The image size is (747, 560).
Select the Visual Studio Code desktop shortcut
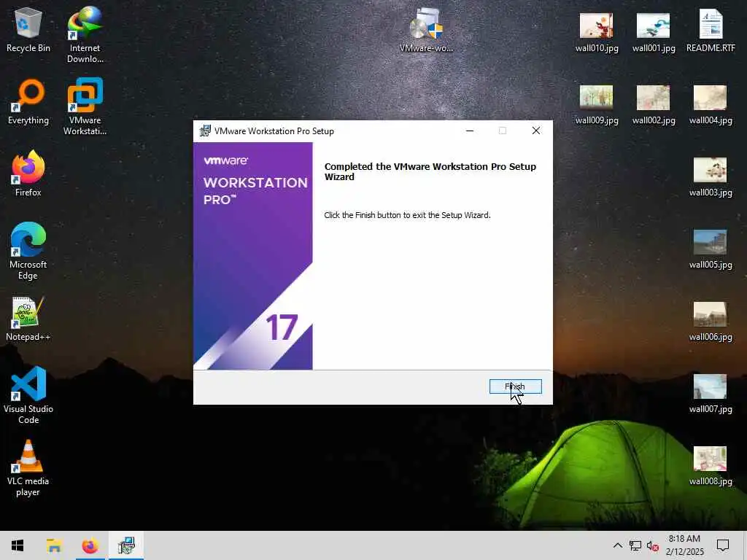point(28,395)
